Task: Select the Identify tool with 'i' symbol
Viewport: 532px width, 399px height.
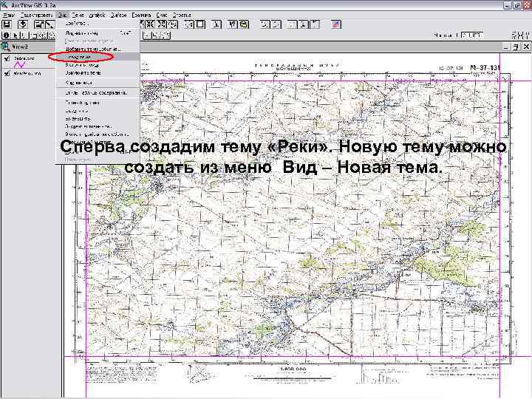Action: [x=6, y=35]
